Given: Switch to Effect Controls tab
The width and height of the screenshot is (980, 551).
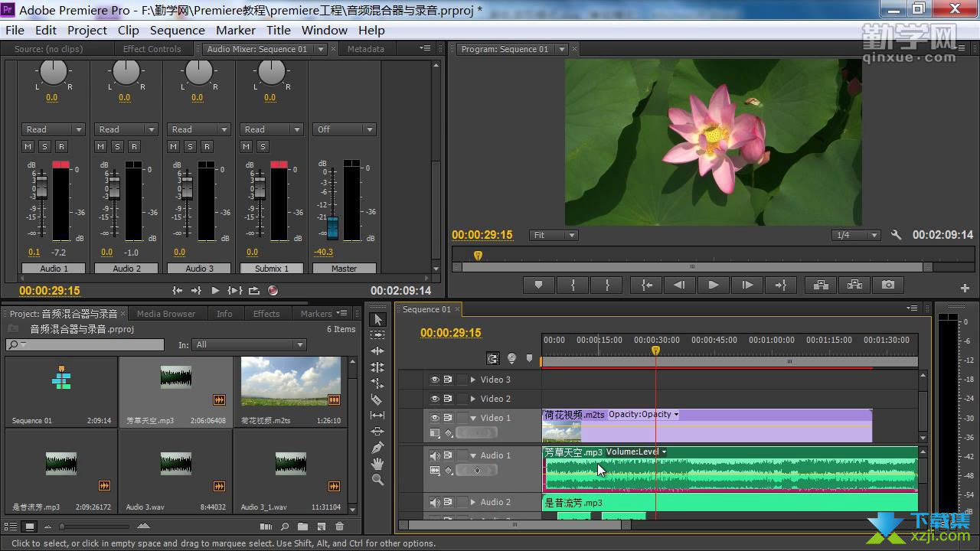Looking at the screenshot, I should [x=152, y=49].
